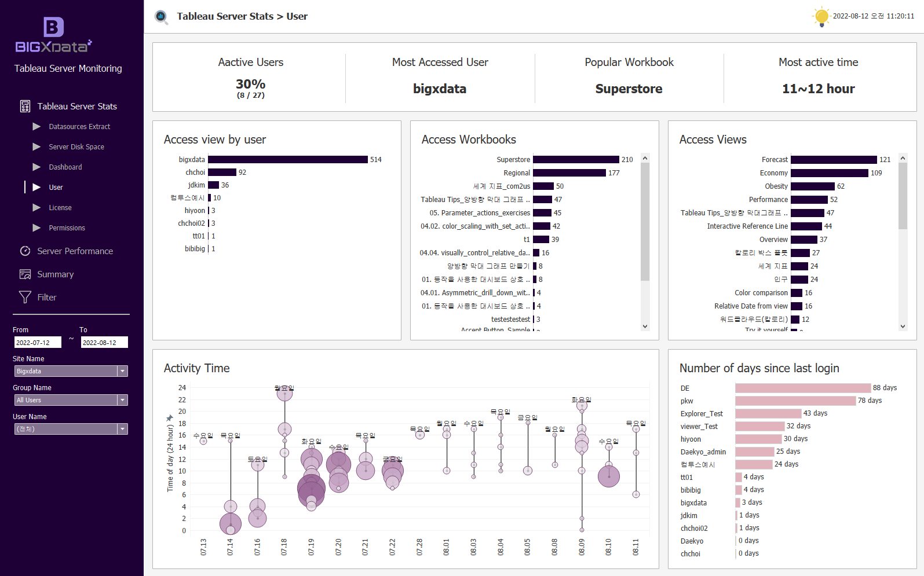Click the arrow icon beside User
924x576 pixels.
coord(36,187)
